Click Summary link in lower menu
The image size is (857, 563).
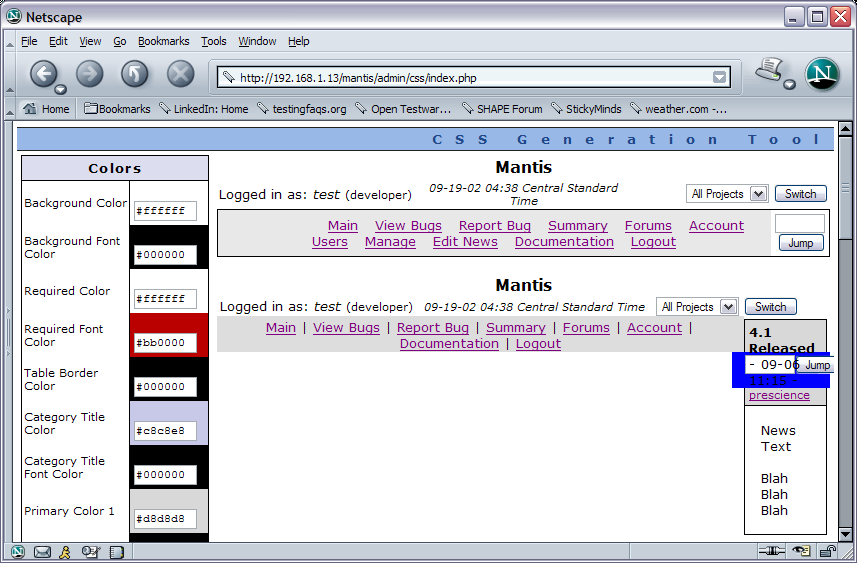point(516,327)
